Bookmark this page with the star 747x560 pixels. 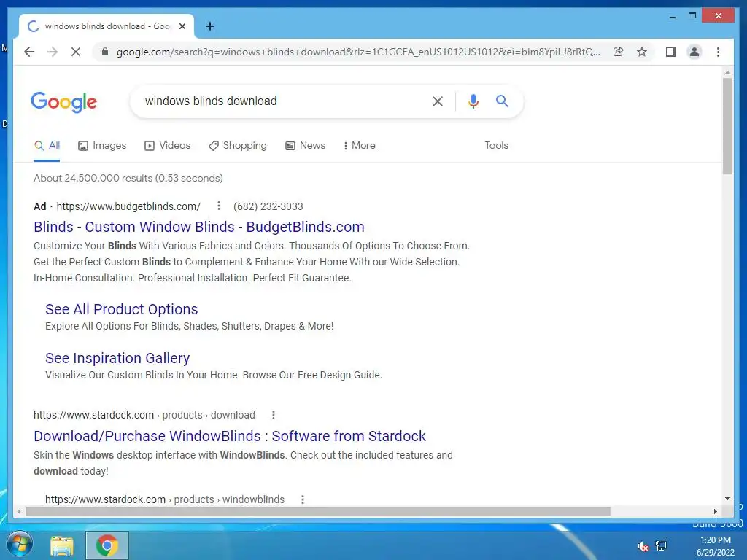click(642, 52)
